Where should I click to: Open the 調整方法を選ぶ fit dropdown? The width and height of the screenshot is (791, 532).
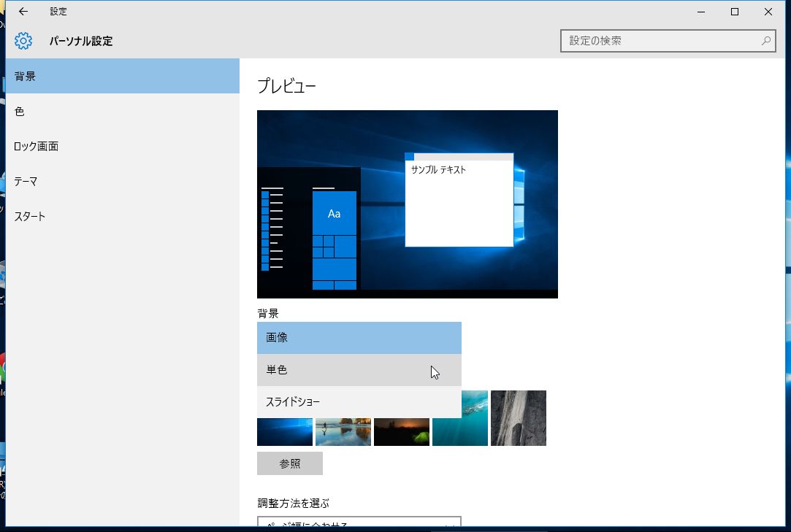point(359,522)
